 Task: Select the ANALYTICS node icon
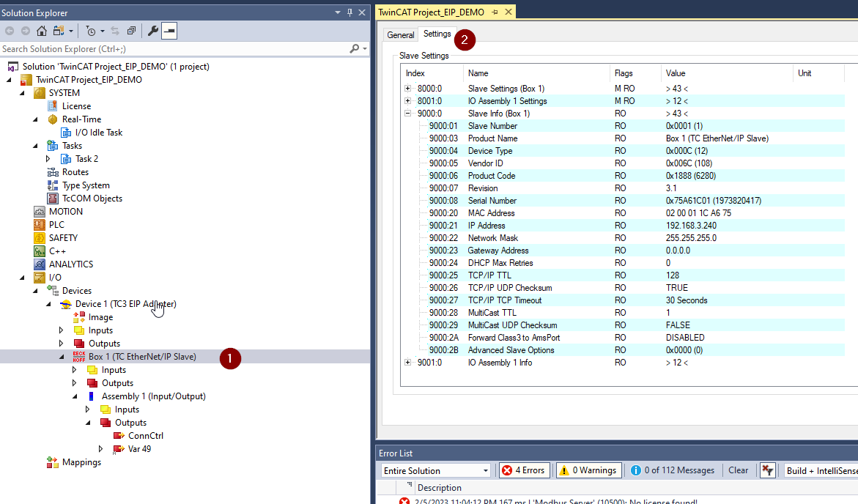[x=40, y=264]
